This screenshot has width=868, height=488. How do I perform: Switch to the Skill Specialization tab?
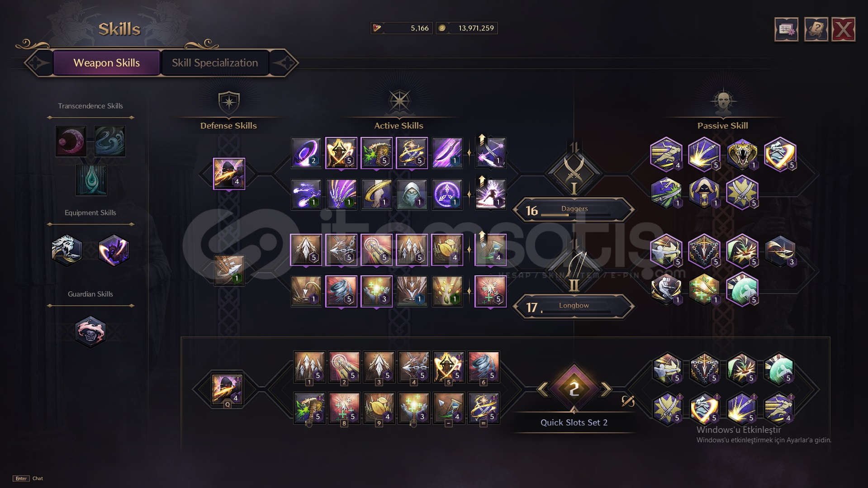[x=215, y=63]
